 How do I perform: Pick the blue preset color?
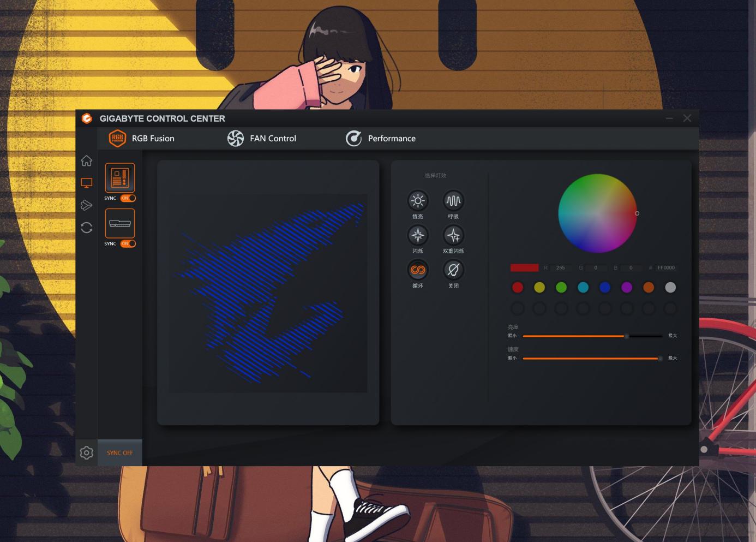[x=605, y=287]
